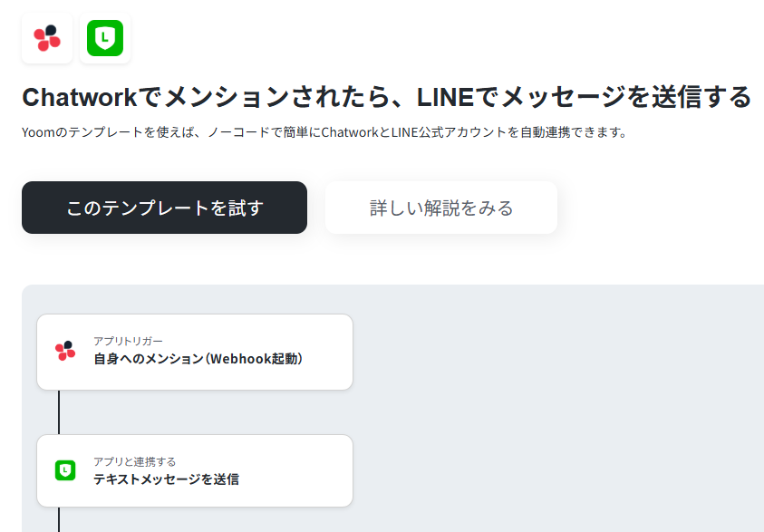Click connector line below the LINE step
Image resolution: width=764 pixels, height=532 pixels.
pos(59,519)
